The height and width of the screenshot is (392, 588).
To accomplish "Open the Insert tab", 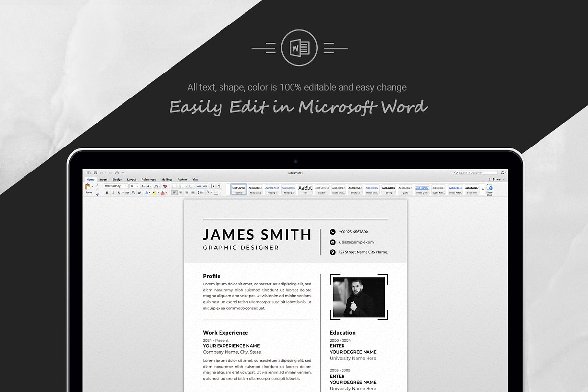I will click(x=103, y=180).
